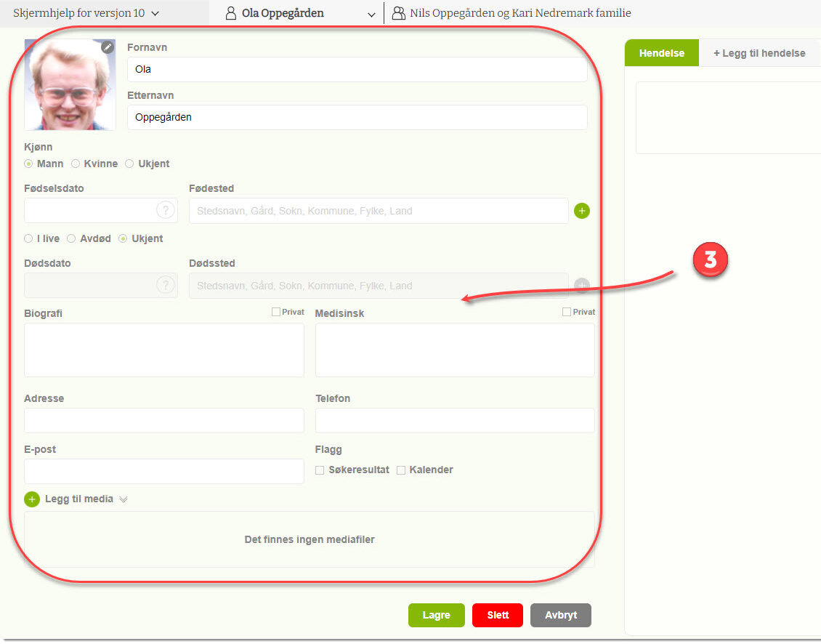The height and width of the screenshot is (644, 821).
Task: Click grey plus icon next to Dødssted
Action: click(582, 286)
